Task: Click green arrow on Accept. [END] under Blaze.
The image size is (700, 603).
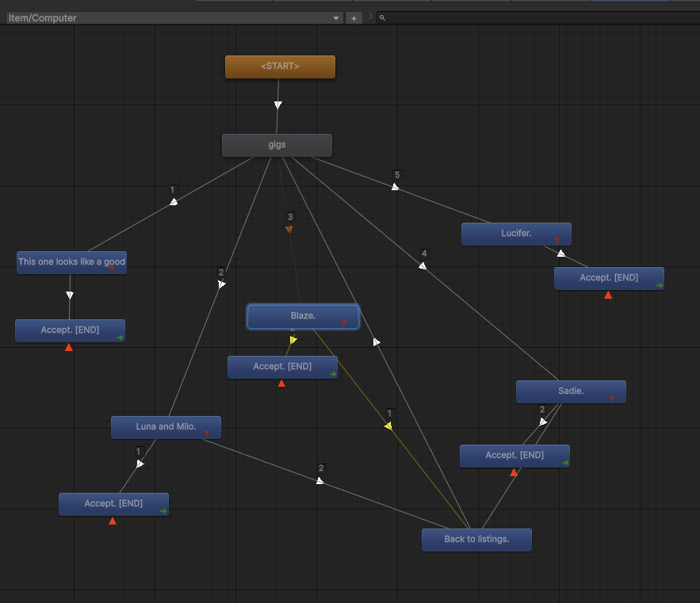Action: [333, 374]
